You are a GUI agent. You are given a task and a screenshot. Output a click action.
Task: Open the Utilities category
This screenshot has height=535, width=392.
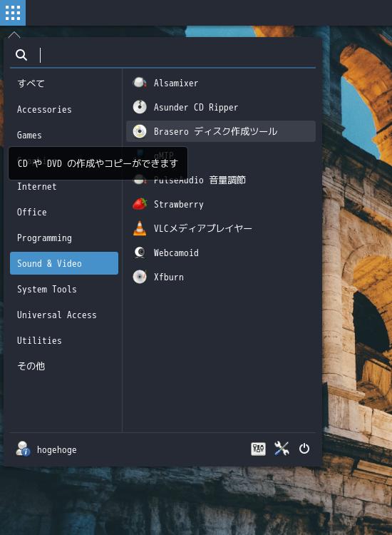pos(64,340)
